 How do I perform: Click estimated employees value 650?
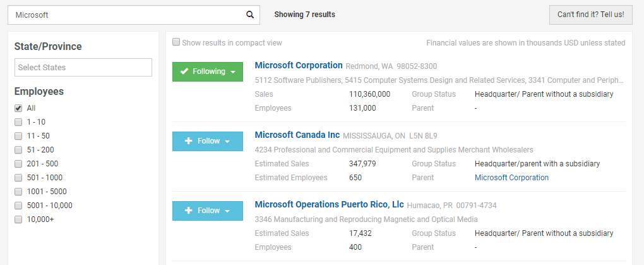point(355,177)
